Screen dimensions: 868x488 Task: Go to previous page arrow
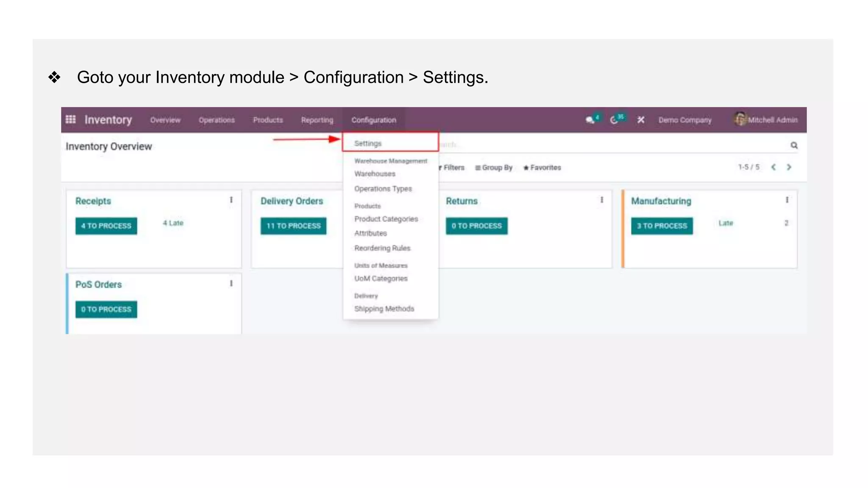point(773,167)
